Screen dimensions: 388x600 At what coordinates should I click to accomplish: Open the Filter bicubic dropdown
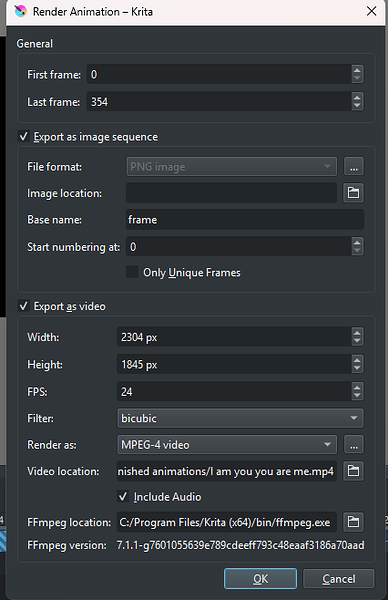pos(240,418)
